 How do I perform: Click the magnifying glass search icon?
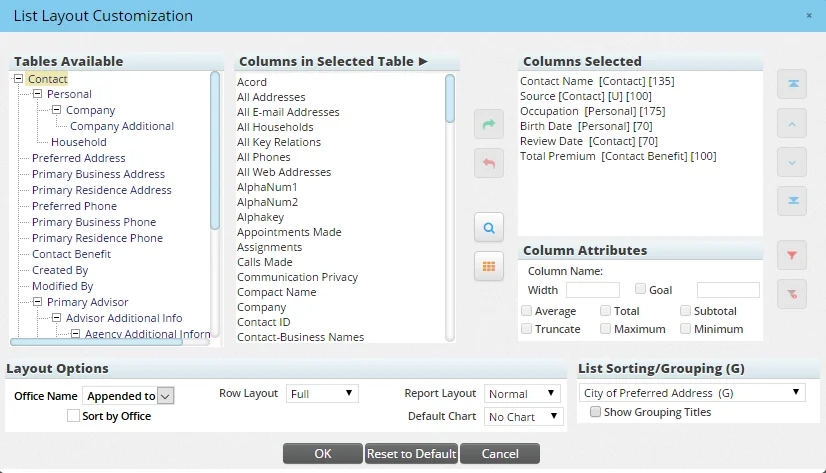tap(489, 228)
